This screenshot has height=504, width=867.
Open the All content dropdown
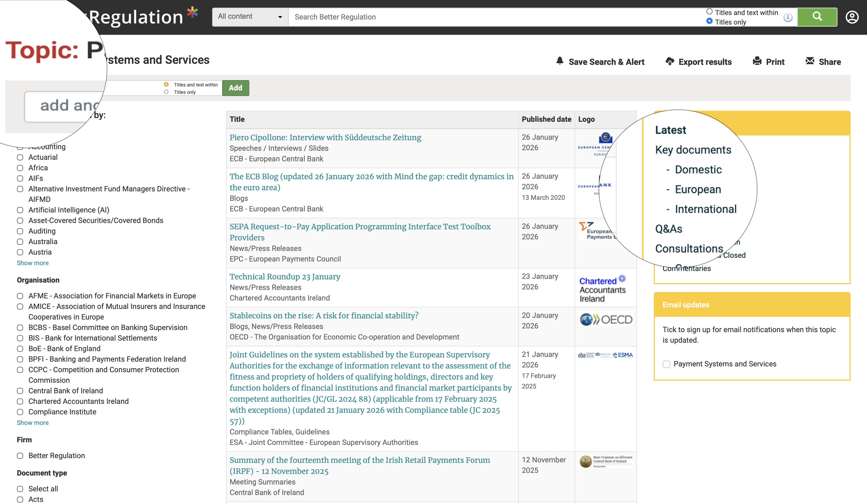(249, 17)
